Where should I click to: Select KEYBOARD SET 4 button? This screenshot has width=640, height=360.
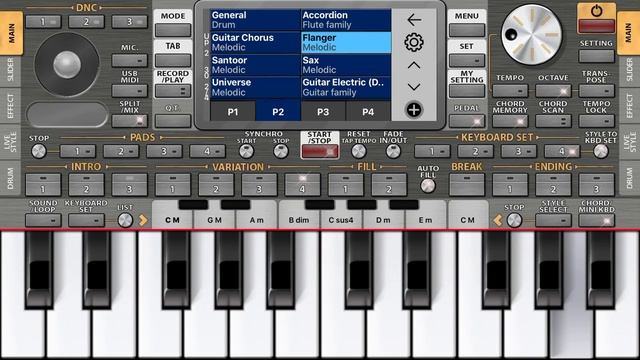tap(562, 151)
